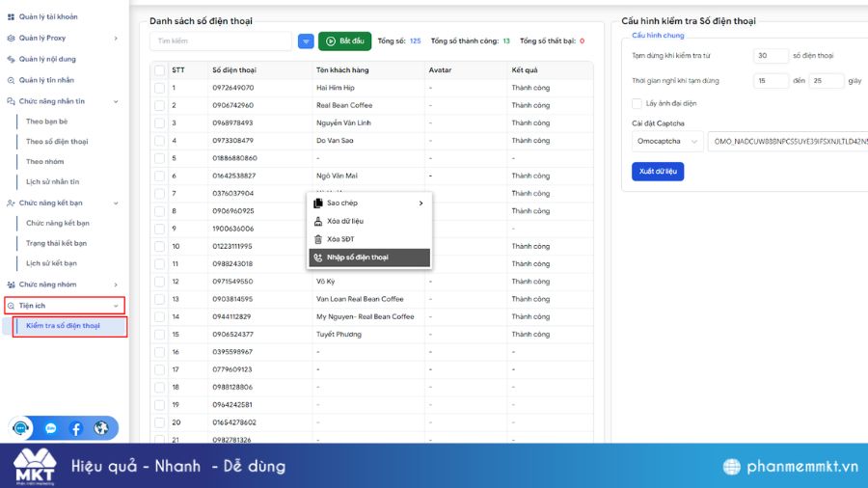The width and height of the screenshot is (868, 488).
Task: Click the trash icon beside Xóa SĐT
Action: pos(317,239)
